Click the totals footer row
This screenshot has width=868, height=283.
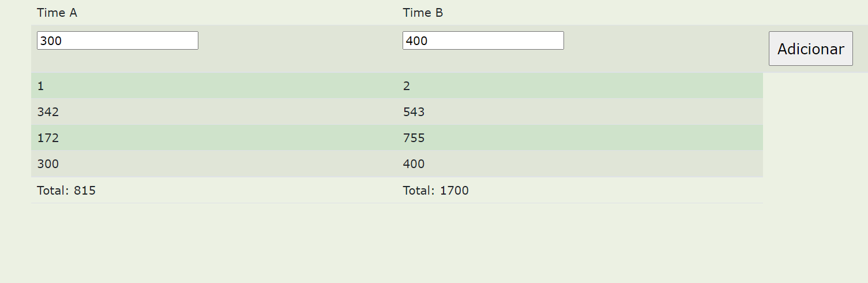(397, 190)
